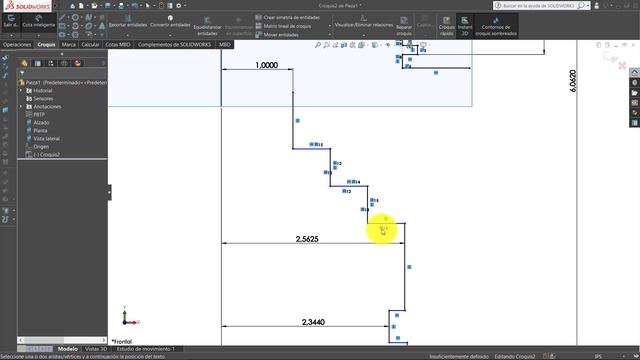Click the Select cursor icon in title bar
Image resolution: width=640 pixels, height=360 pixels.
[147, 6]
